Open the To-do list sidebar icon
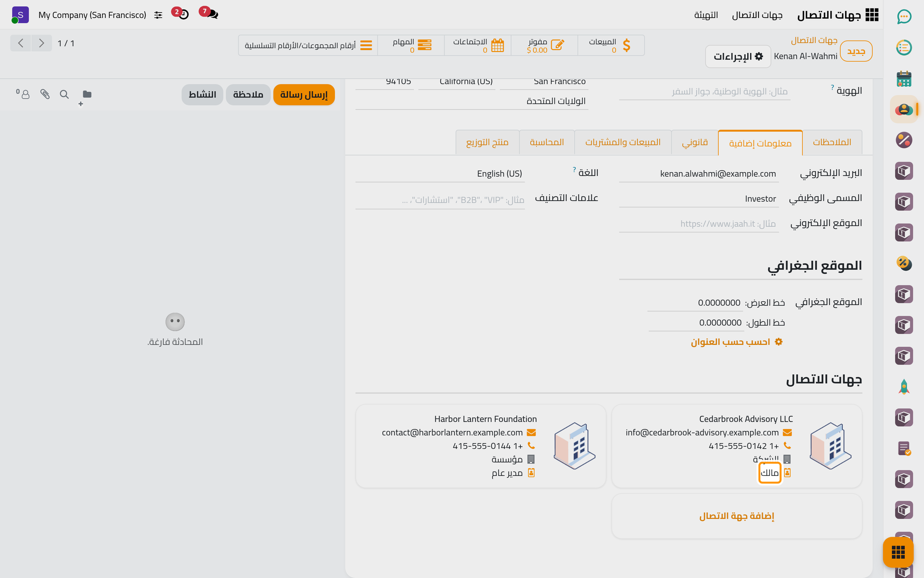924x578 pixels. [904, 48]
